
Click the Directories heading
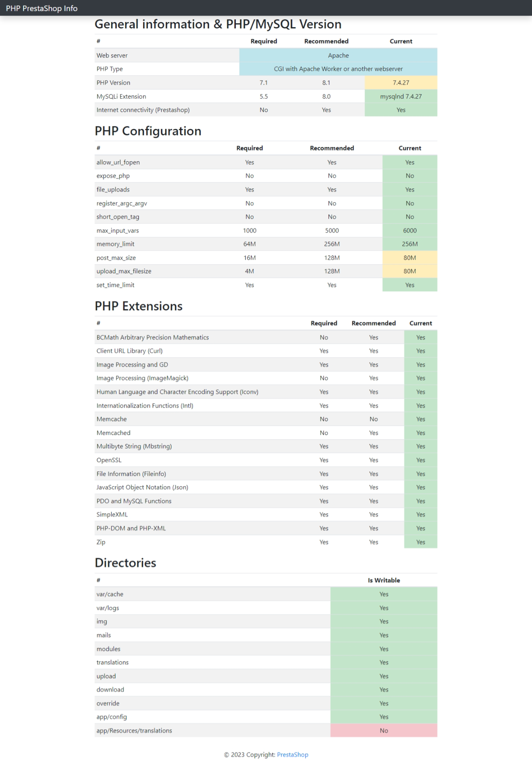pos(125,563)
